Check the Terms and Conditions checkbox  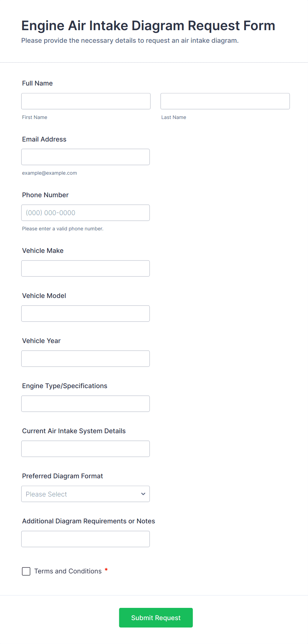click(x=26, y=571)
